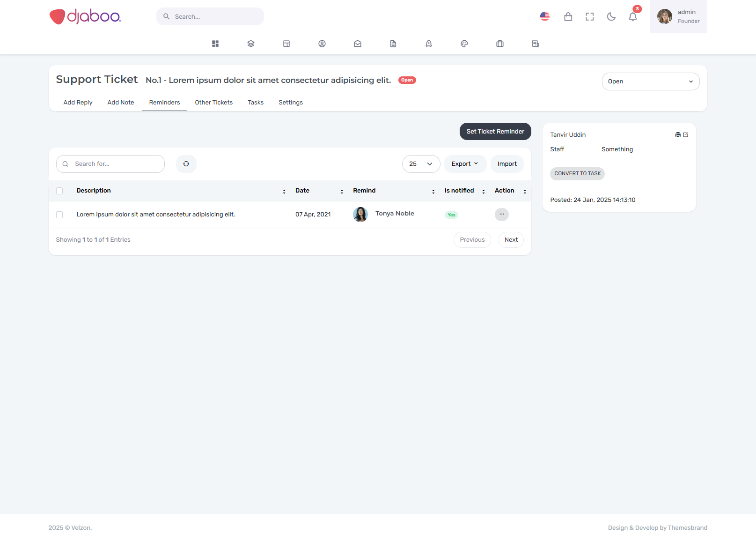Enter fullscreen mode via header icon
This screenshot has height=542, width=756.
pos(589,17)
